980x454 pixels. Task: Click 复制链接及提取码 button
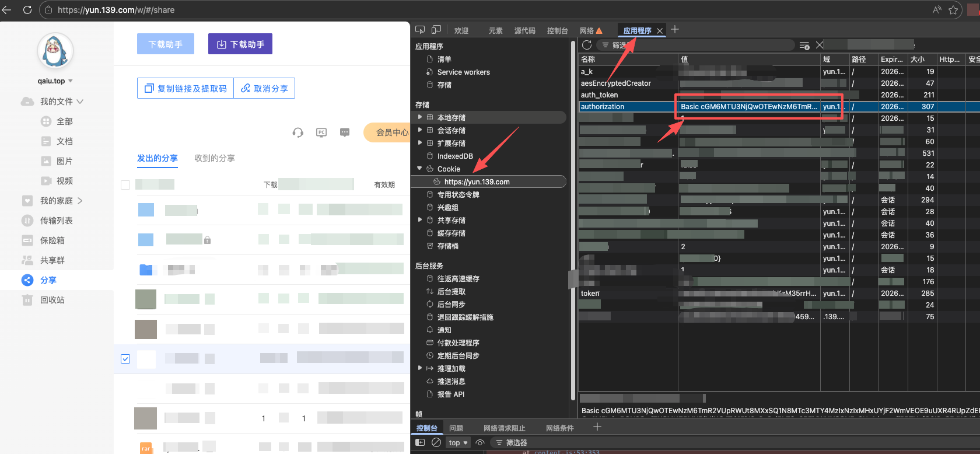click(185, 88)
